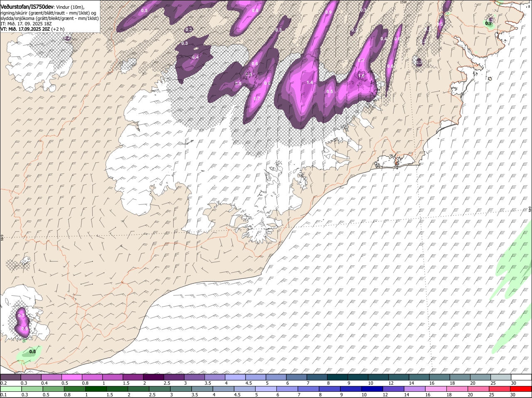The width and height of the screenshot is (532, 398).
Task: Click the 0.1 label under the lower legend
Action: coord(3,395)
